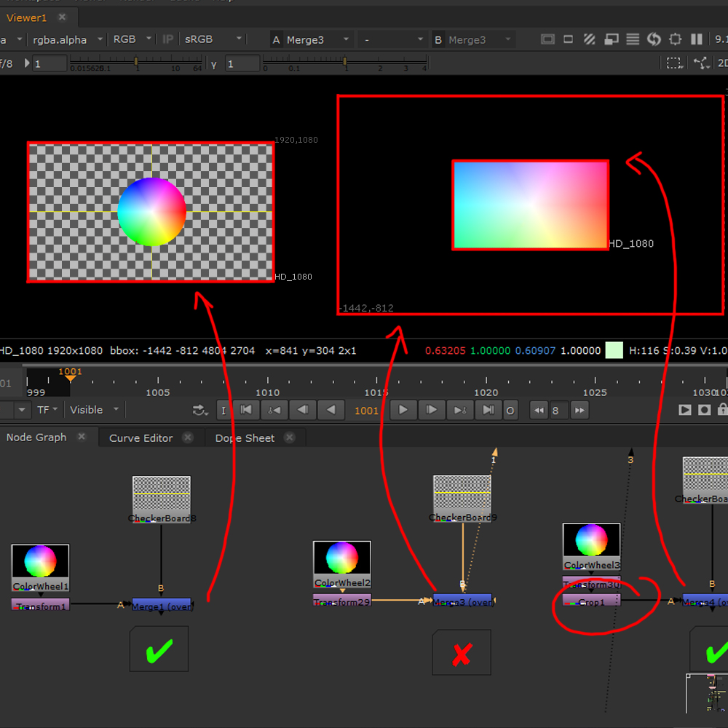
Task: Click the gamma value field showing 1
Action: click(x=242, y=63)
